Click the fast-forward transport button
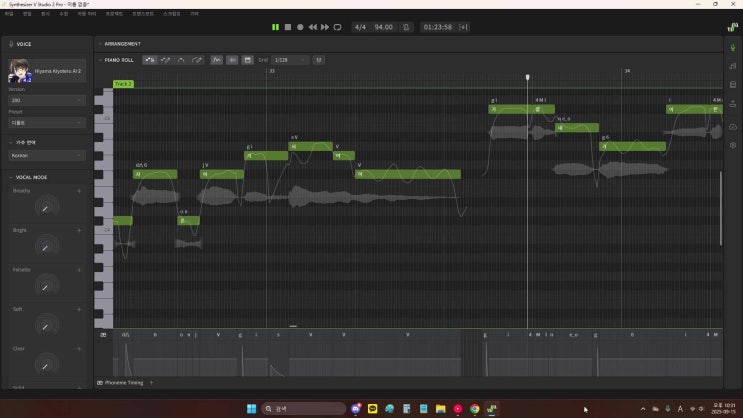The height and width of the screenshot is (418, 743). 325,27
